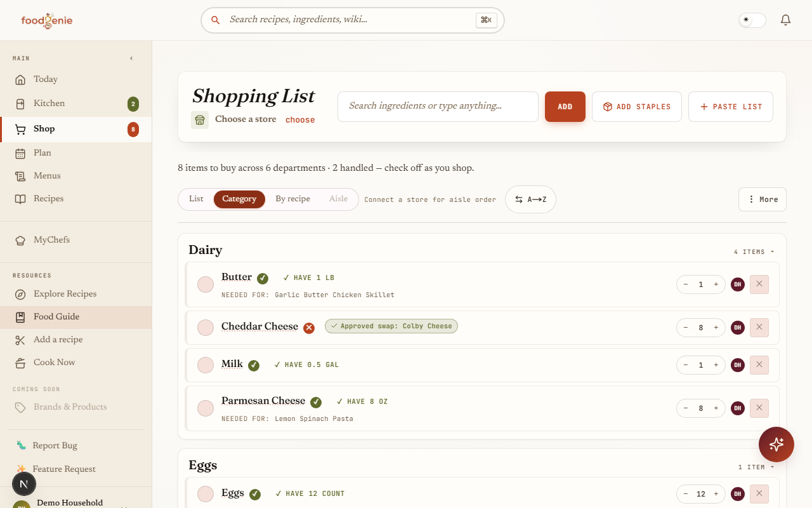Click the store icon beside Choose a store
Screen dimensions: 812x508
tap(200, 120)
